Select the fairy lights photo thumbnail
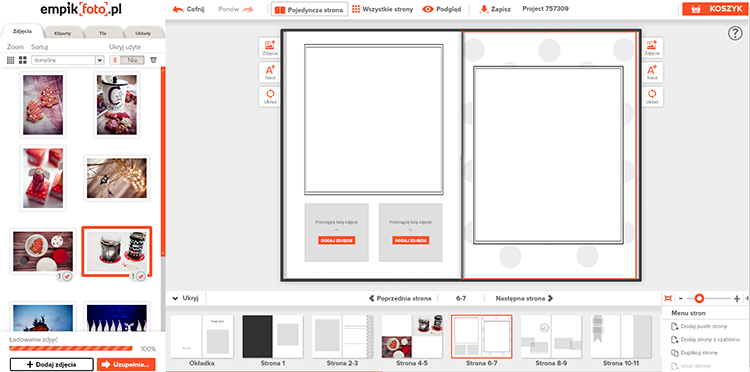This screenshot has width=750, height=372. tap(117, 178)
